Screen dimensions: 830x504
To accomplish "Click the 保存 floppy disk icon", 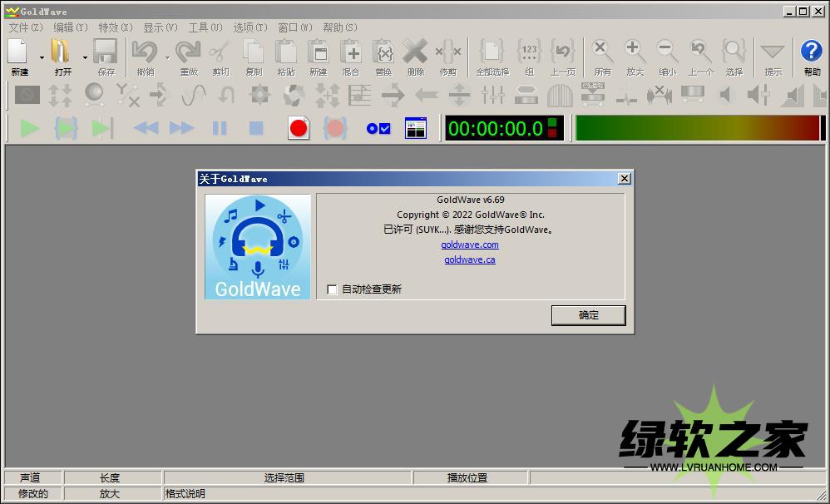I will tap(106, 52).
